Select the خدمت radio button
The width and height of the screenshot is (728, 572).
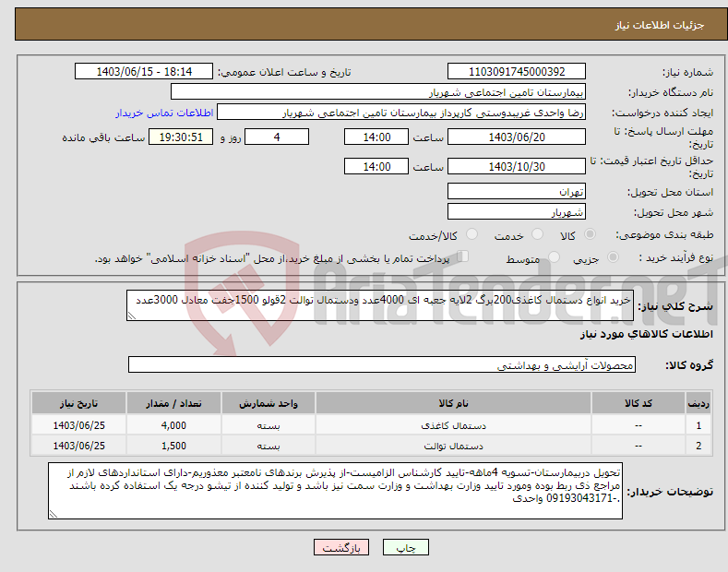pos(537,234)
